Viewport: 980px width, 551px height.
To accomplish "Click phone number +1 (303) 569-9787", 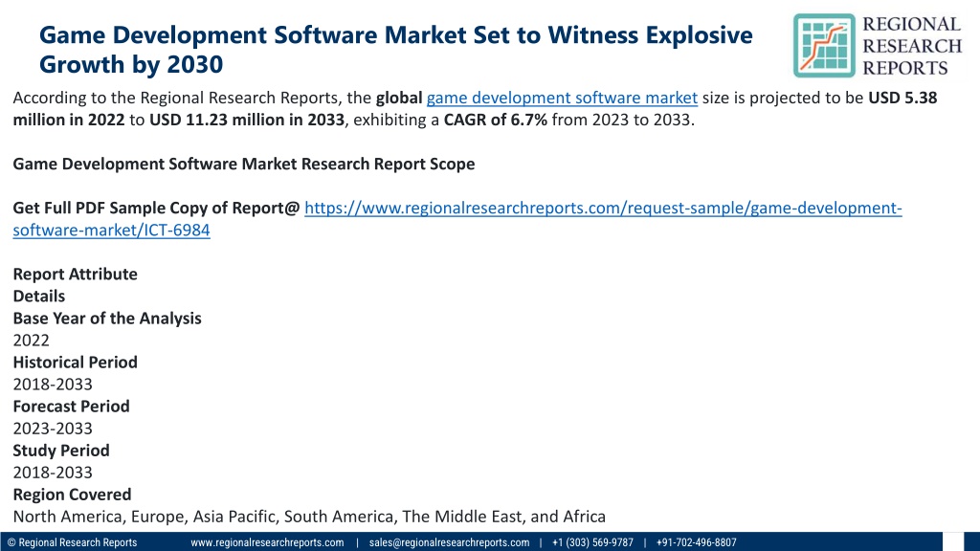I will pos(592,542).
